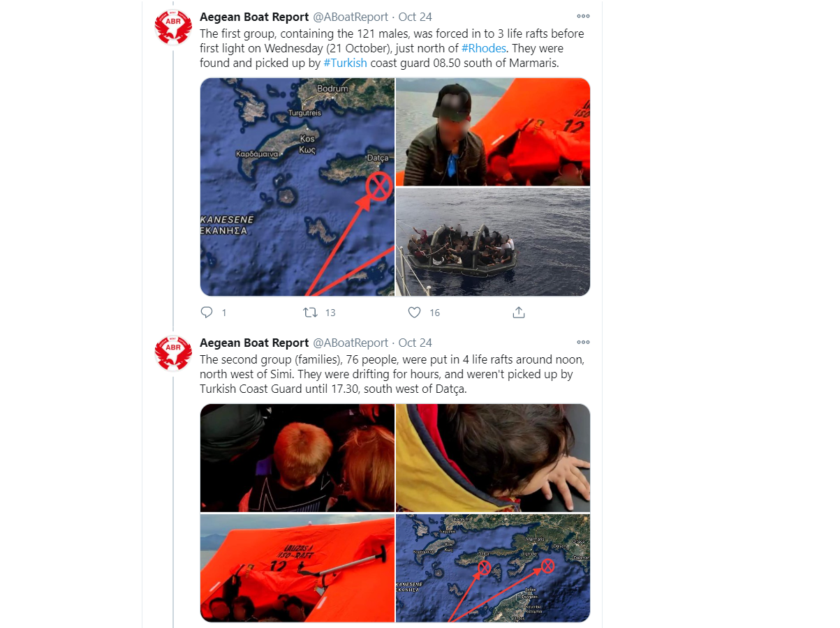
Task: View map with two red X markers
Action: coord(493,568)
